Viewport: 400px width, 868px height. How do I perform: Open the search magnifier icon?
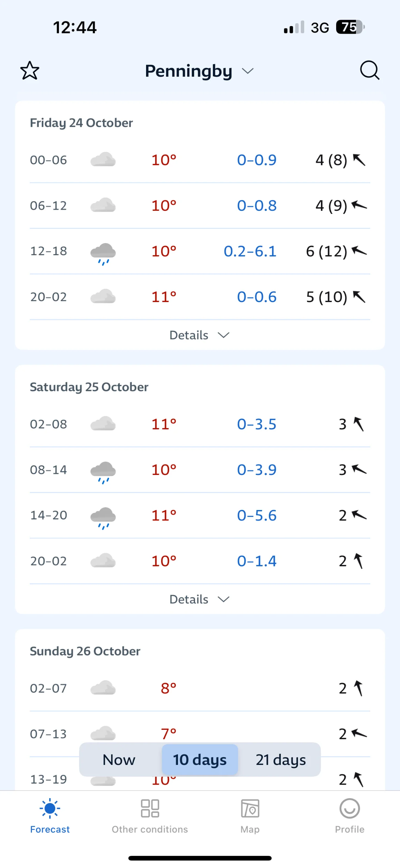click(369, 70)
